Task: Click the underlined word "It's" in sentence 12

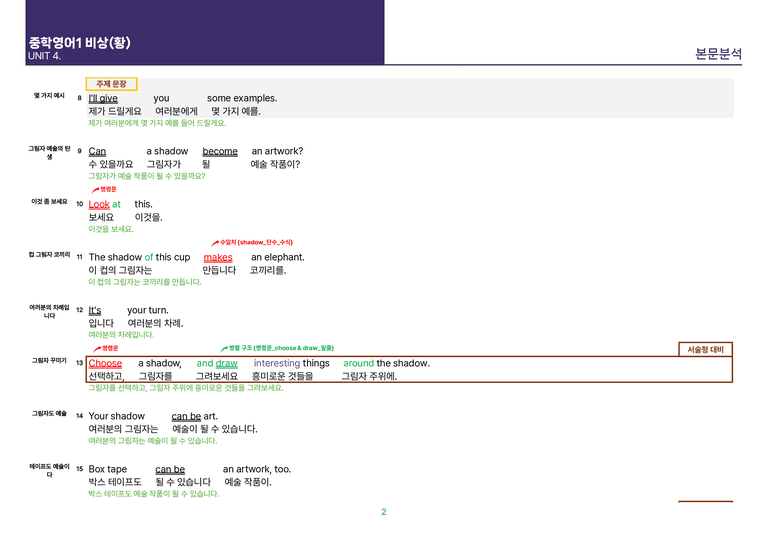Action: click(95, 310)
